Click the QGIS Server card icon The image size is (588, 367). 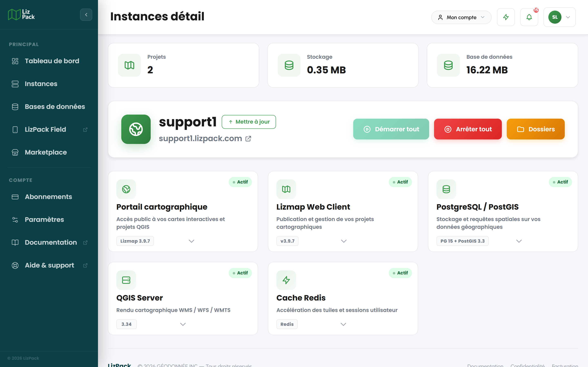(x=126, y=280)
